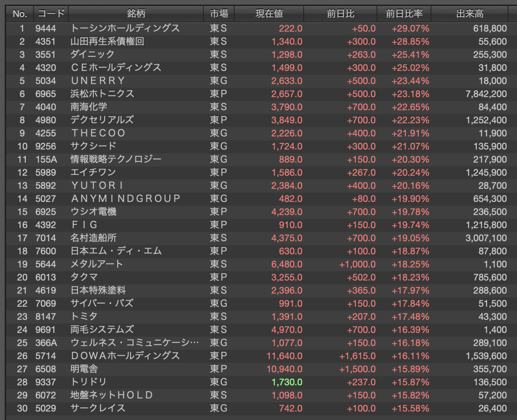Image resolution: width=517 pixels, height=420 pixels.
Task: Sort by the 銘柄 column header
Action: click(136, 14)
